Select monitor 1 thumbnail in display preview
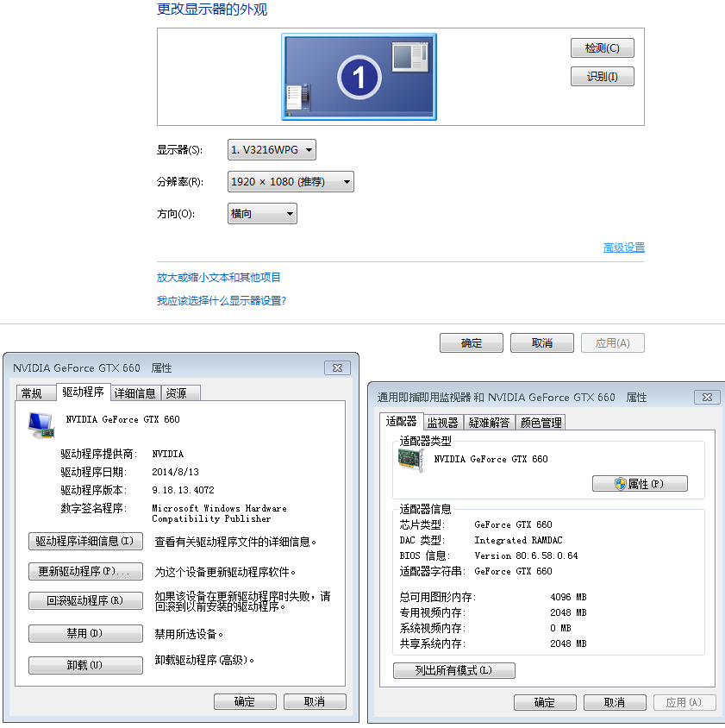Image resolution: width=725 pixels, height=728 pixels. 359,77
